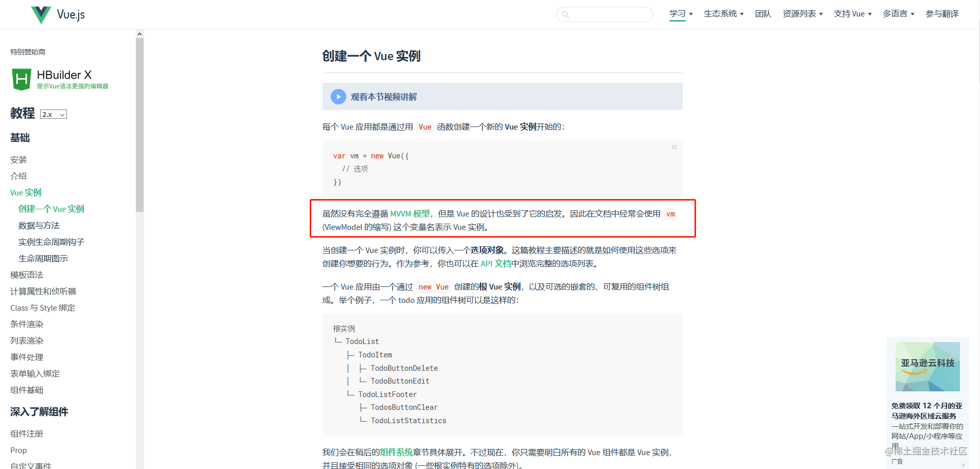Click 观看本节视频讲解 video link
This screenshot has height=469, width=980.
(384, 97)
